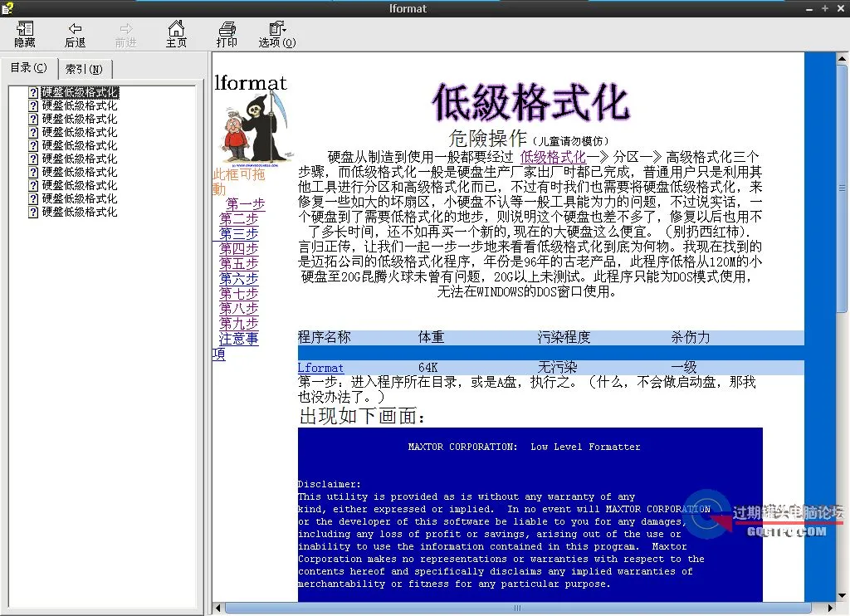This screenshot has height=616, width=850.
Task: Open the 第一步 link
Action: 244,204
